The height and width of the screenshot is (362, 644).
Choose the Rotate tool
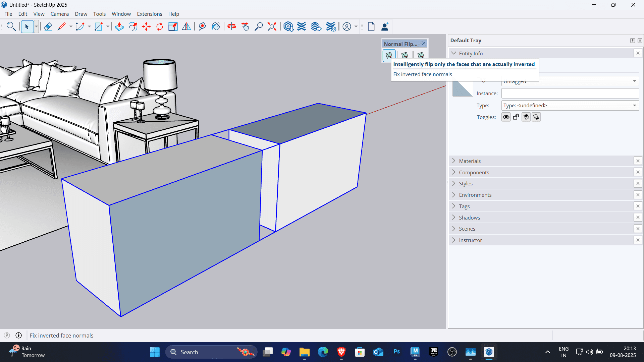[x=160, y=26]
